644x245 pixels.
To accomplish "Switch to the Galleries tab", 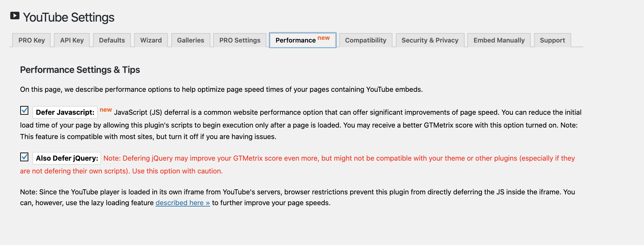I will 191,40.
